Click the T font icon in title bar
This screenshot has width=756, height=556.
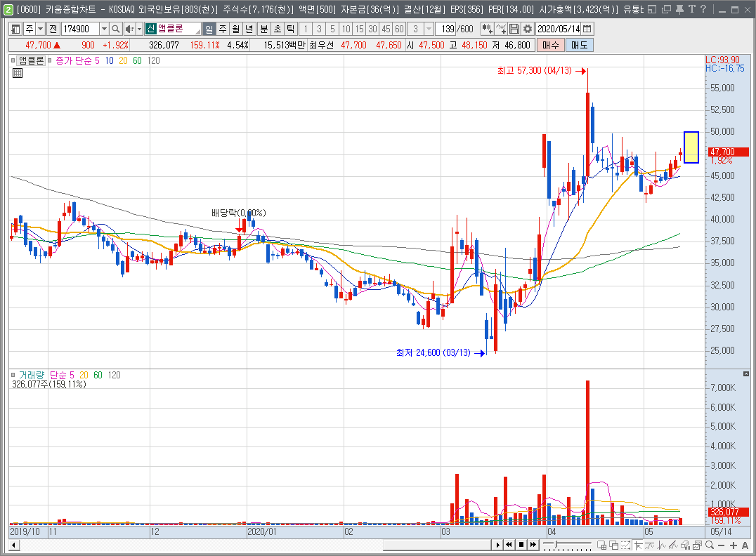coord(692,9)
